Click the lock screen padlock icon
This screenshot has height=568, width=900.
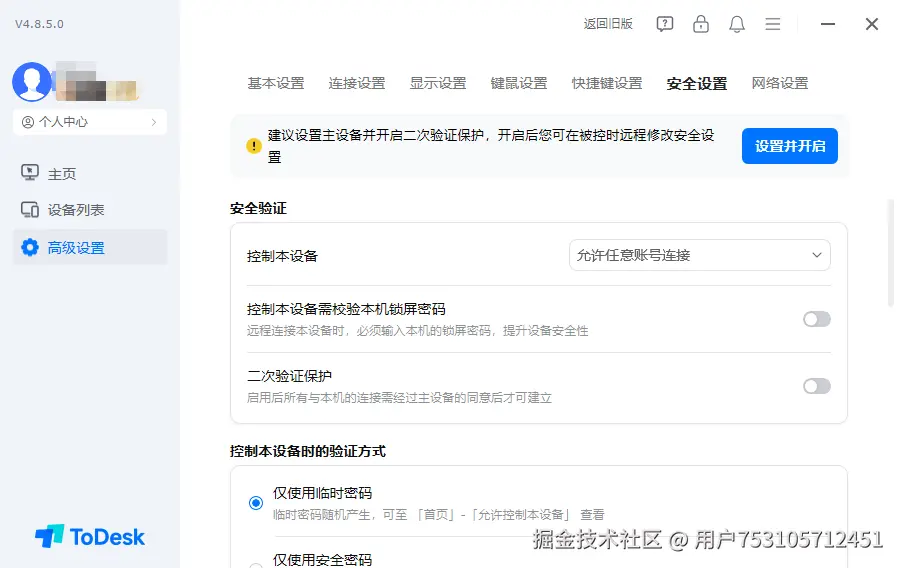(x=701, y=24)
